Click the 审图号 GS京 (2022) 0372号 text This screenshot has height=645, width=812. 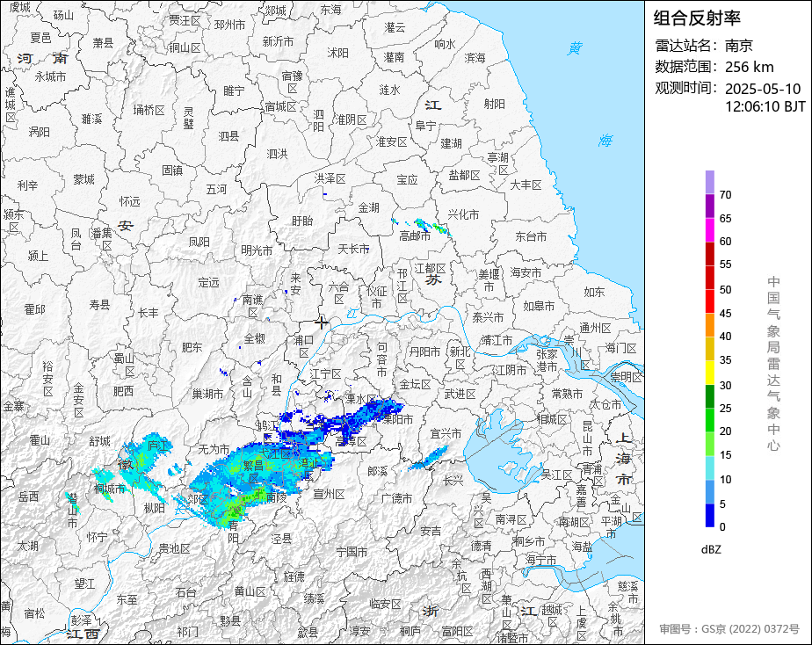click(x=729, y=629)
